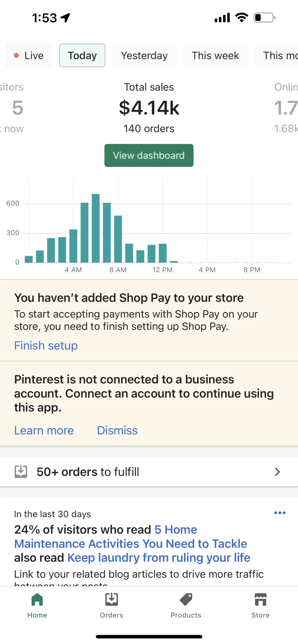The width and height of the screenshot is (298, 644).
Task: Switch to This week range
Action: coord(216,56)
